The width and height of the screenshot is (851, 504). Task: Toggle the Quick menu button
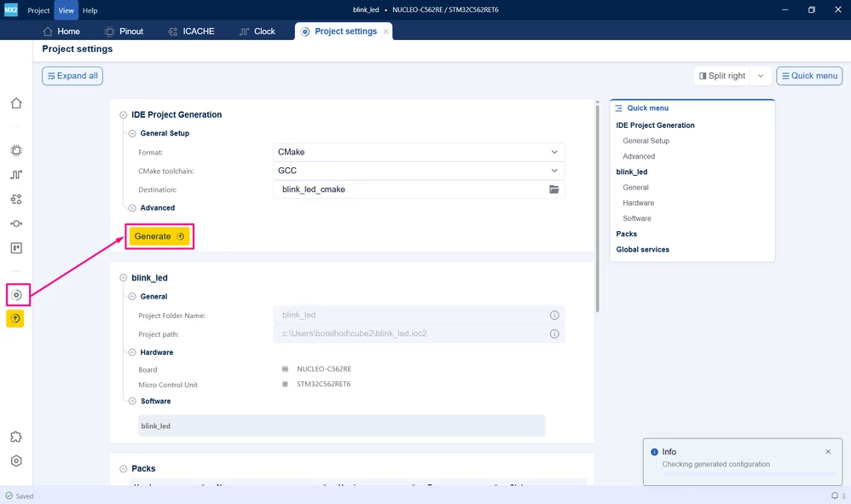tap(809, 76)
